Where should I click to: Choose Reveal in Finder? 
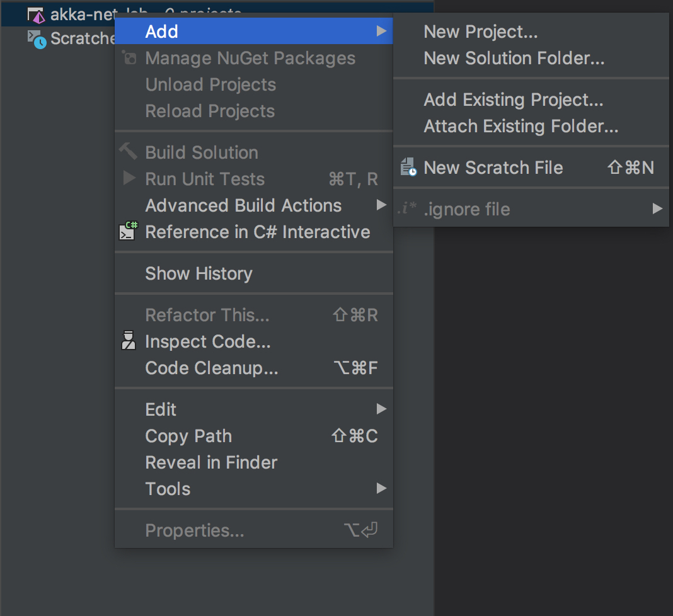(x=211, y=462)
